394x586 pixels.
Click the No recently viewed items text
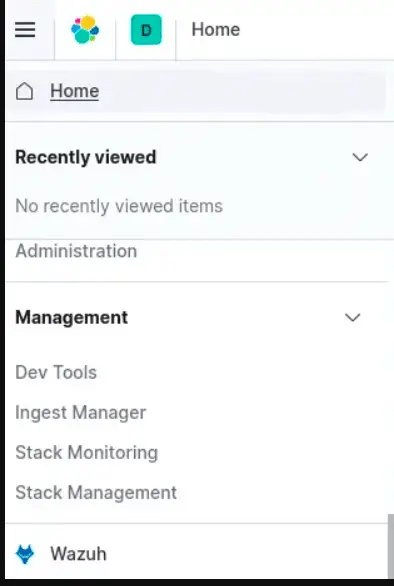119,206
